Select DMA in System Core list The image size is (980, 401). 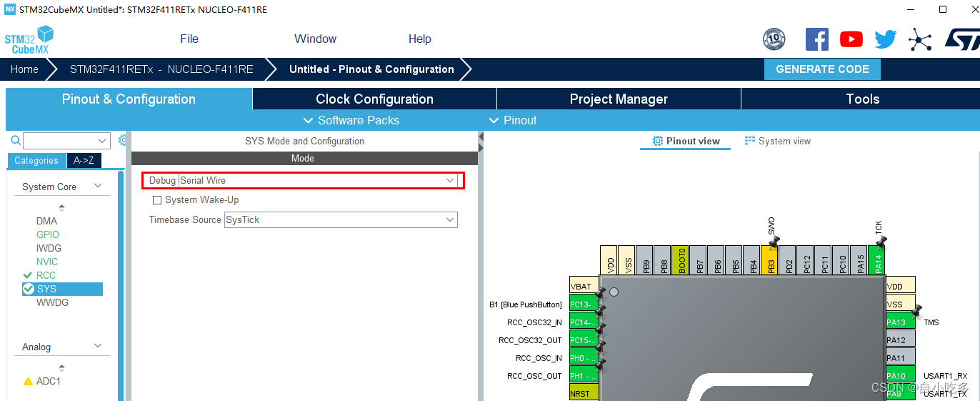pyautogui.click(x=46, y=221)
